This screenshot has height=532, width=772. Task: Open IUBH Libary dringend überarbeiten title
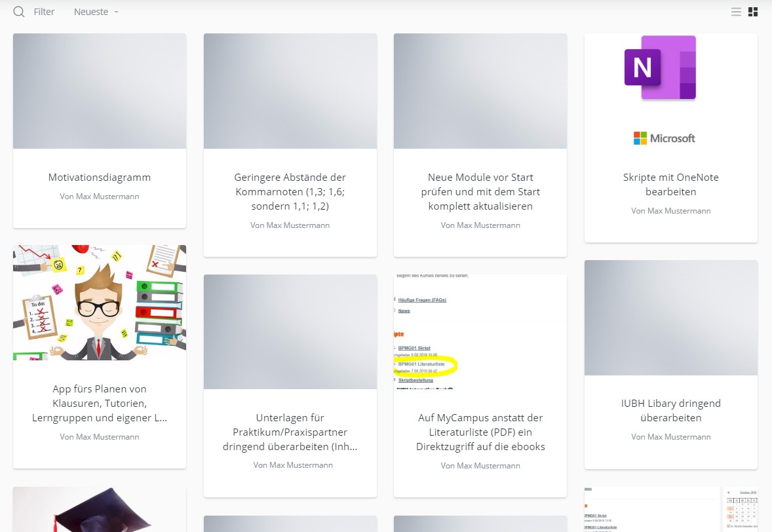(x=671, y=410)
